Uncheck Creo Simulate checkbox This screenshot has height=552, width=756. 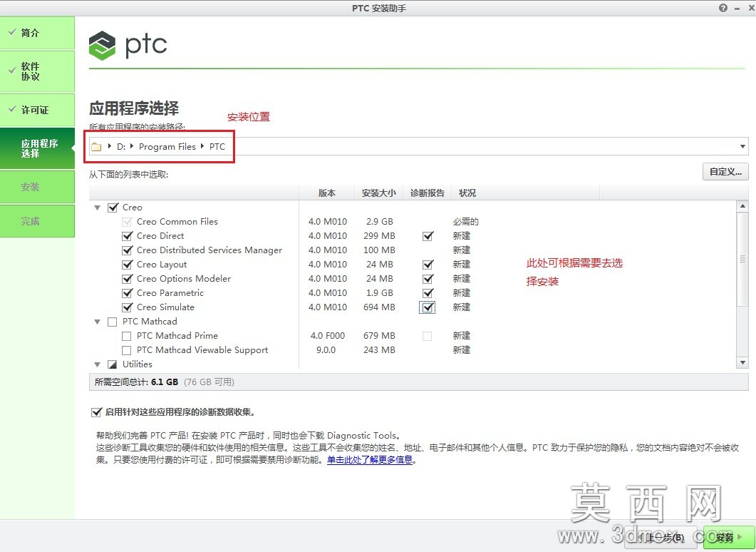[128, 307]
